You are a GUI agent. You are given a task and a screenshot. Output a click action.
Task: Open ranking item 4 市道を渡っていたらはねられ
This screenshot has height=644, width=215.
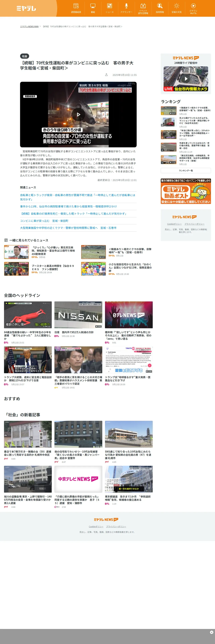194,146
